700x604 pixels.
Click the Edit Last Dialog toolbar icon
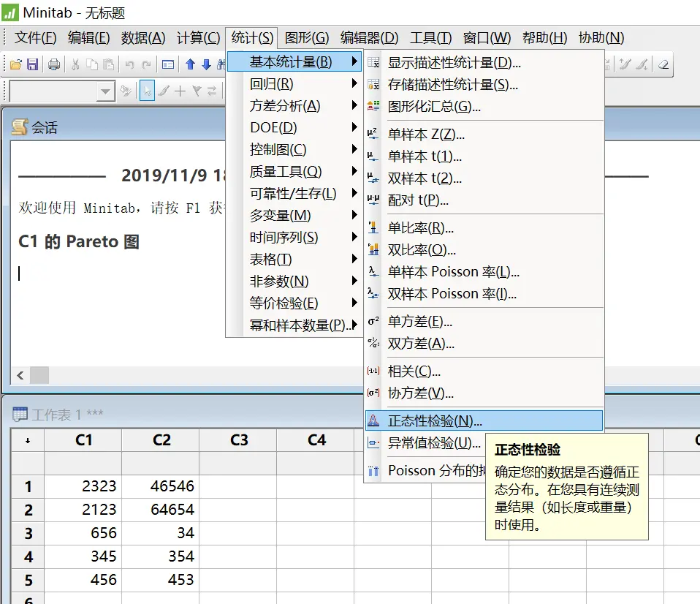(168, 65)
